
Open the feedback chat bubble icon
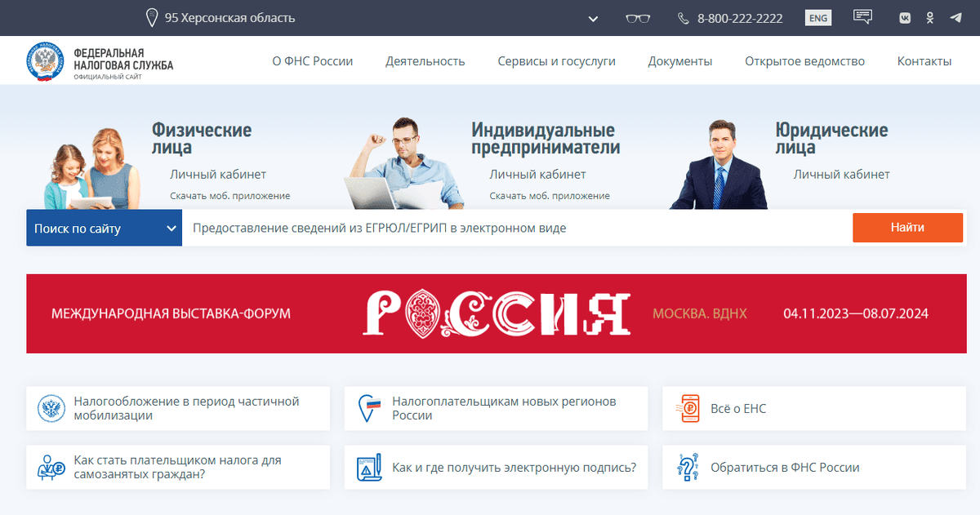[862, 17]
